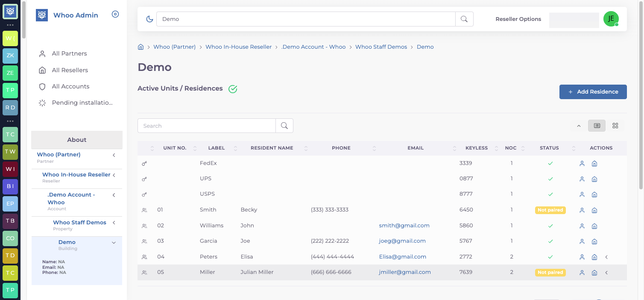This screenshot has width=644, height=300.
Task: Sort by the RESIDENT NAME column
Action: [x=272, y=148]
